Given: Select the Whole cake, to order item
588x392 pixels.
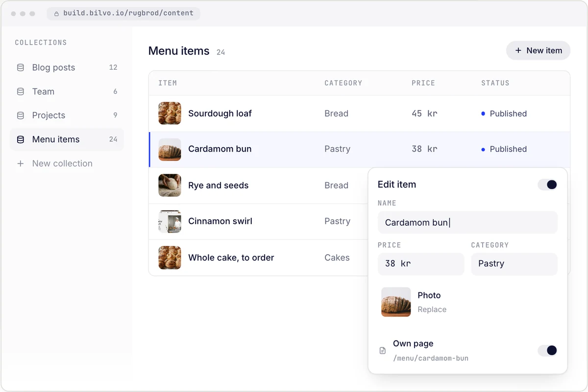Looking at the screenshot, I should [231, 258].
